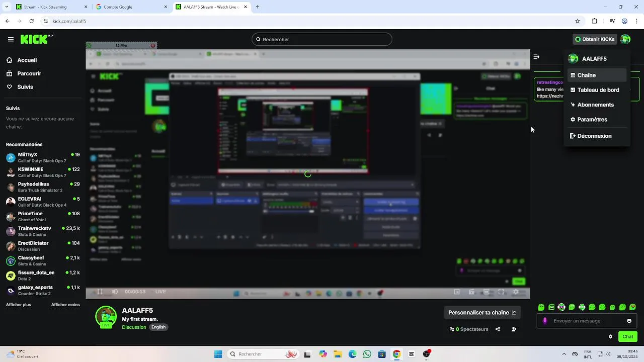Viewport: 644px width, 362px height.
Task: Open recommended channel Trainwreckstv
Action: pos(43,231)
